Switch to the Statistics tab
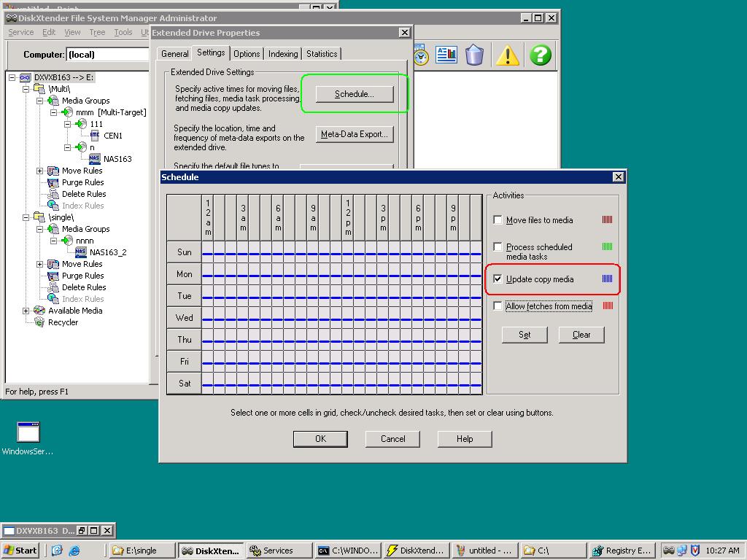The image size is (747, 560). point(322,54)
